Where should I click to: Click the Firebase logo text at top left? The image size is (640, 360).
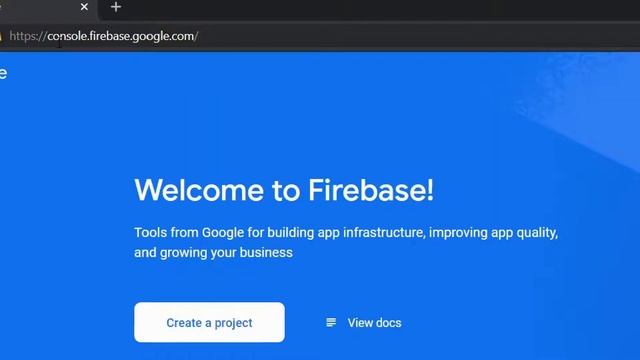click(x=3, y=73)
